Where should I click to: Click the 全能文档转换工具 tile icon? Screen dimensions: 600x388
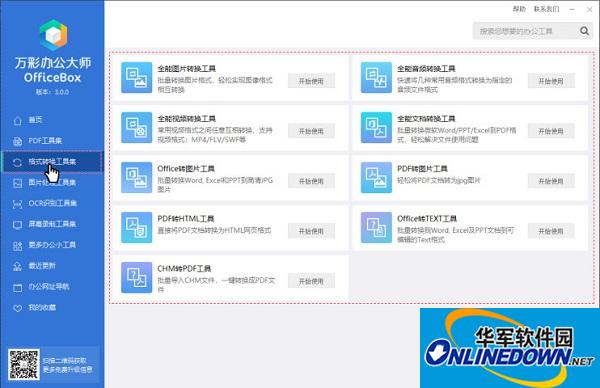[376, 127]
